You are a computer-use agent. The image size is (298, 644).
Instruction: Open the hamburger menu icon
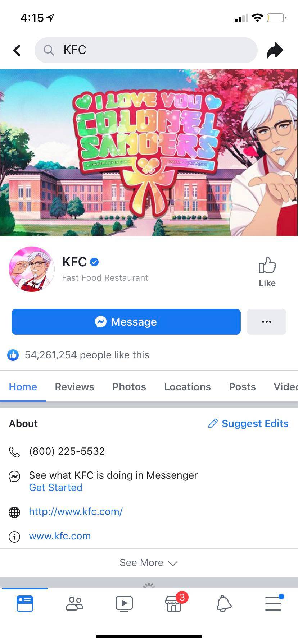pos(274,603)
